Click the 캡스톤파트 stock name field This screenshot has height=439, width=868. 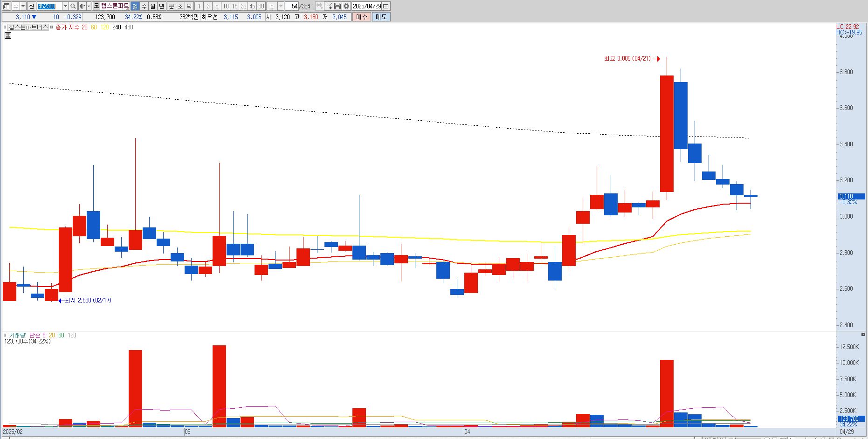point(115,6)
